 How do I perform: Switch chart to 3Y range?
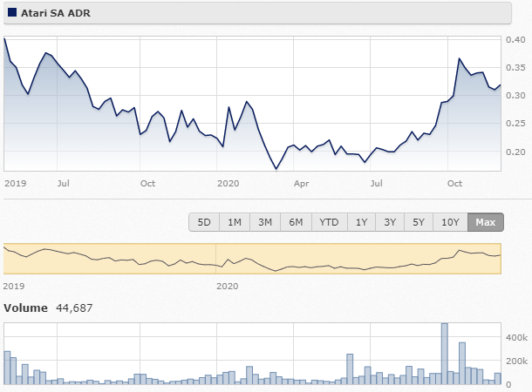[390, 222]
